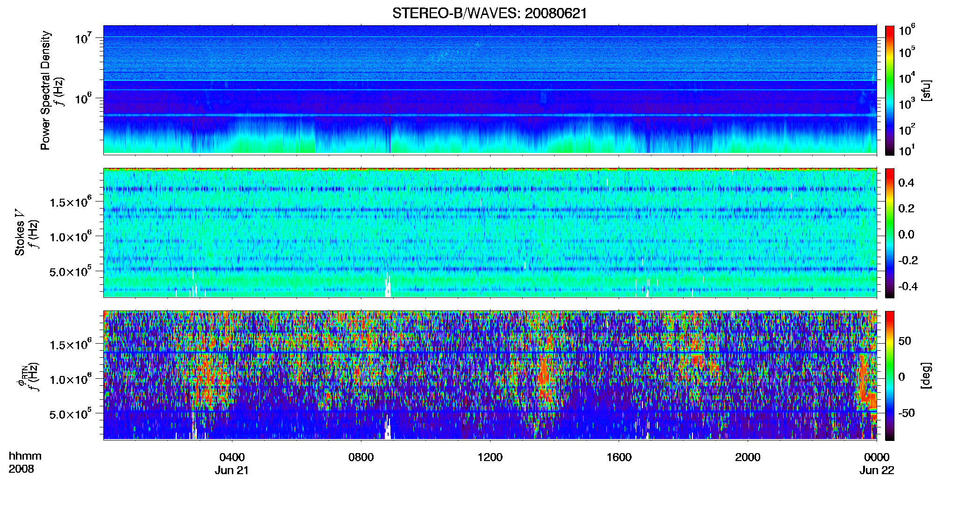Viewport: 980px width, 505px height.
Task: Click the 1600 time axis label
Action: point(619,457)
